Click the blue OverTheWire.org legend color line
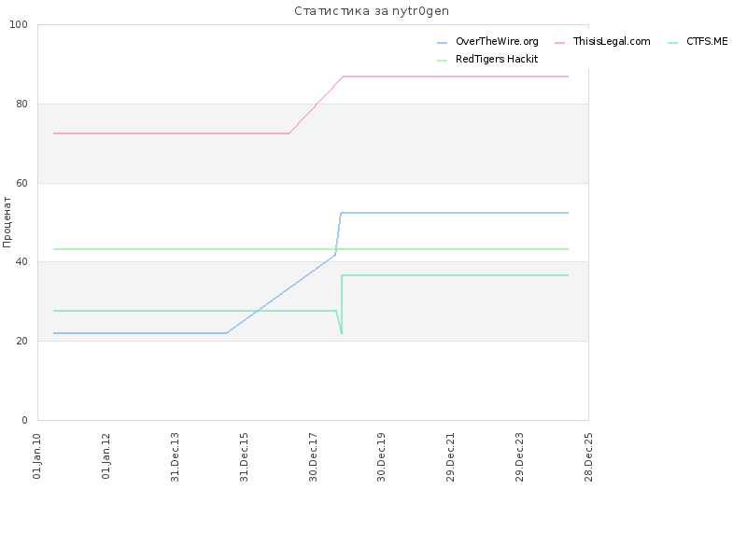The width and height of the screenshot is (747, 560). 442,43
